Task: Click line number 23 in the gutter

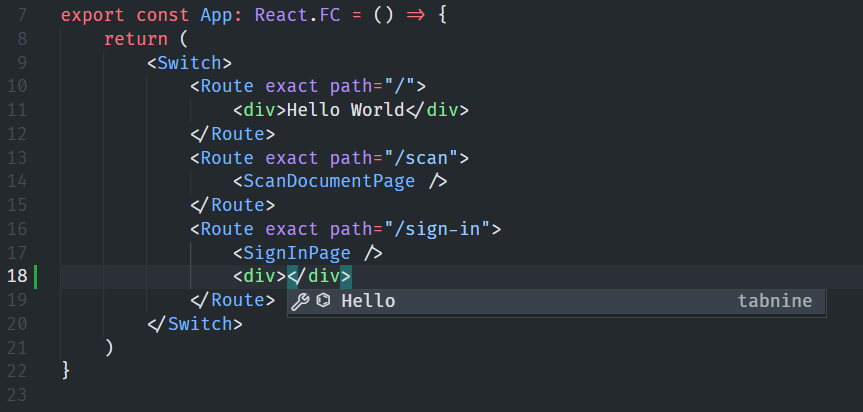Action: (x=17, y=395)
